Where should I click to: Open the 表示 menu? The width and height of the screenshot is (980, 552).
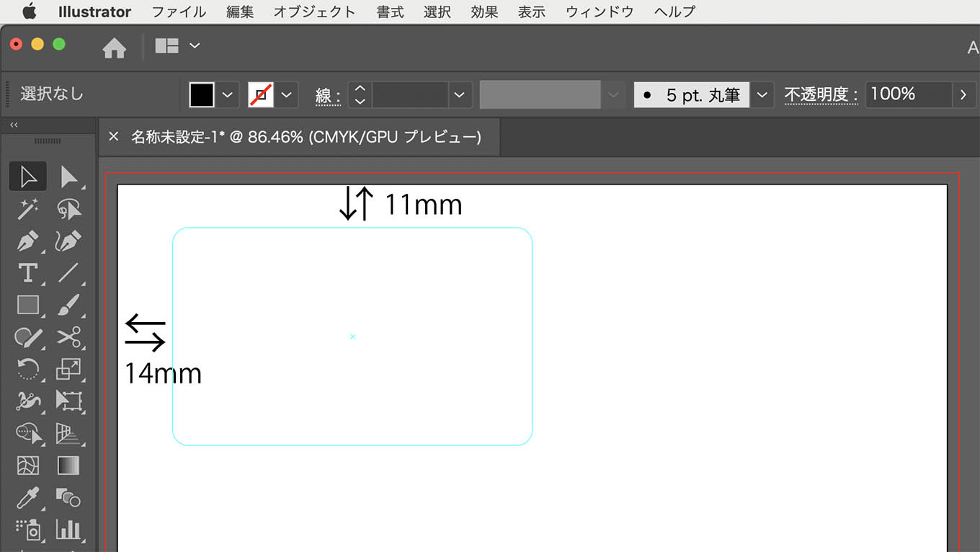[532, 12]
